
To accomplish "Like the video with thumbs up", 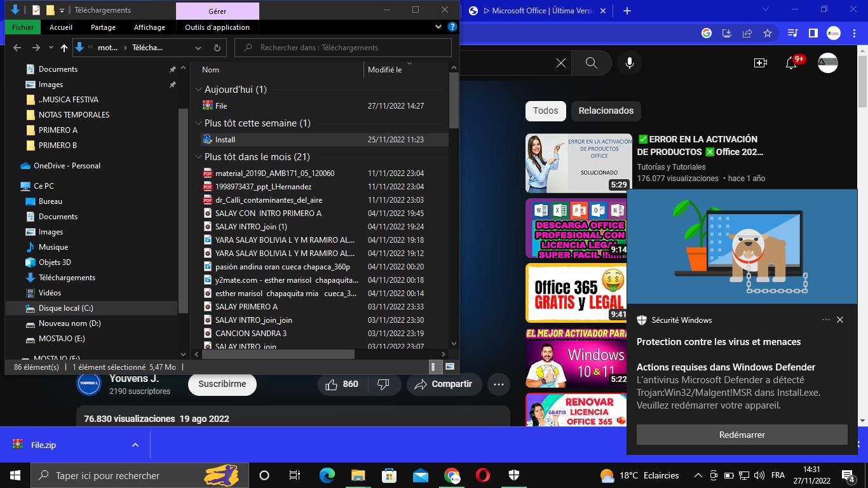I will tap(332, 384).
